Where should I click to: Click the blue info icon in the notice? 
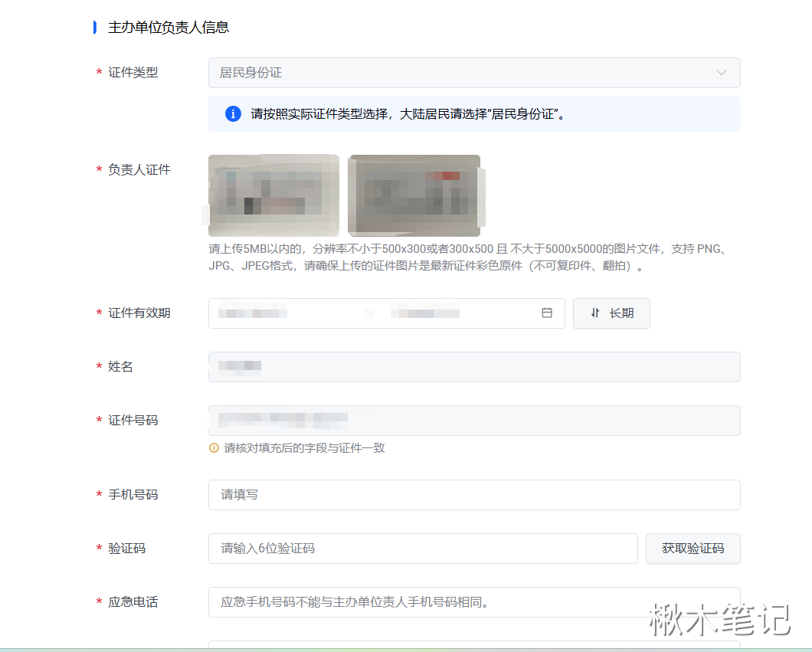[233, 114]
